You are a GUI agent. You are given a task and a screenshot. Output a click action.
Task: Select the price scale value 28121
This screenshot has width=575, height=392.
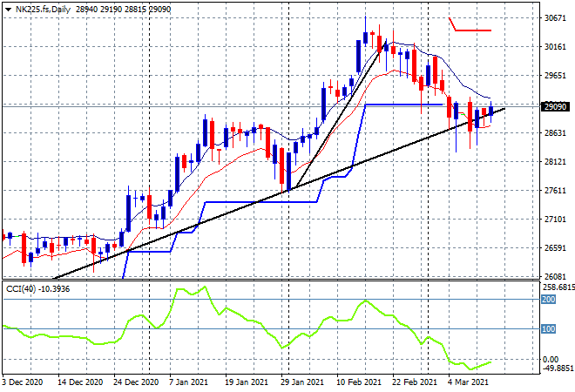[555, 162]
